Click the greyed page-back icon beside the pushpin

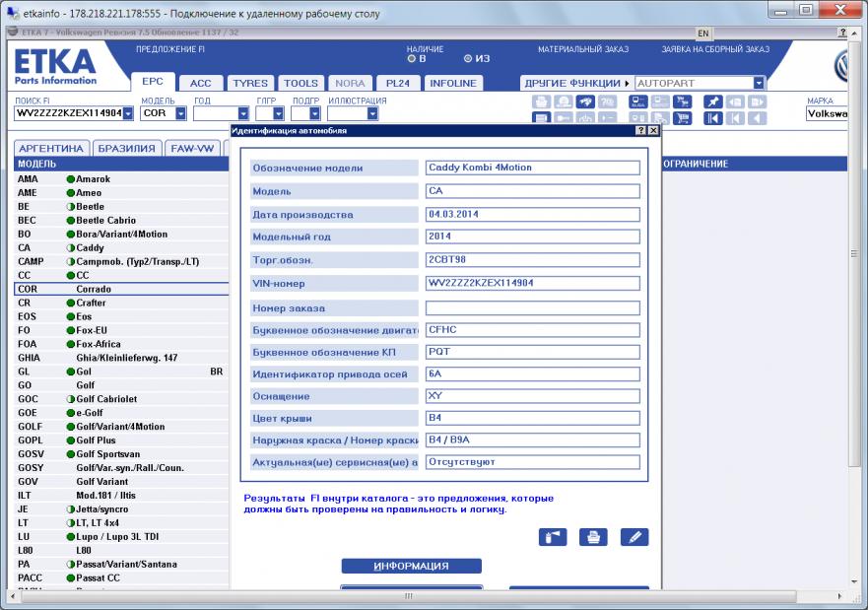tap(735, 102)
